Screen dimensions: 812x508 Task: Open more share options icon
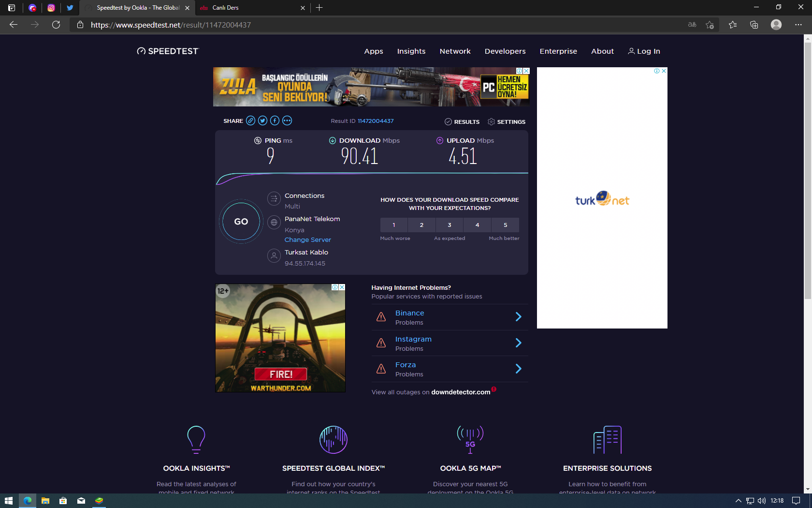287,121
